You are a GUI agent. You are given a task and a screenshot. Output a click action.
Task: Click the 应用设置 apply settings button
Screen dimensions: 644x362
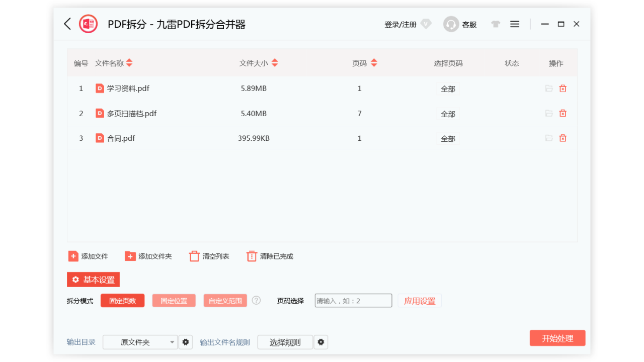[420, 300]
